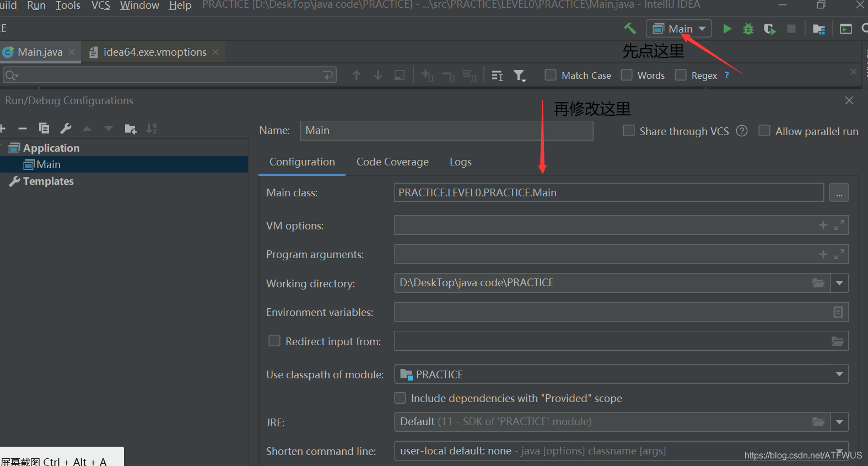Edit environment variables list icon
The image size is (868, 466).
838,312
